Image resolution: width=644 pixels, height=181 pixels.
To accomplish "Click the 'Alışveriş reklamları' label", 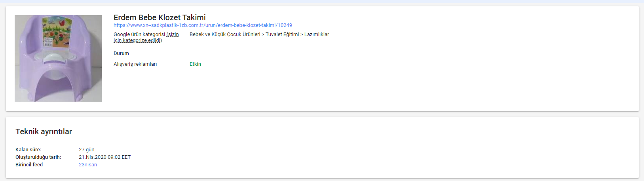I will tap(135, 64).
